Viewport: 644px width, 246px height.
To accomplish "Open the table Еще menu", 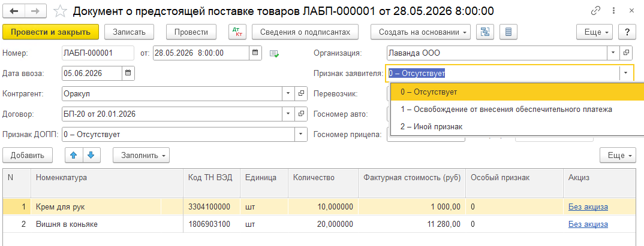I will (618, 156).
